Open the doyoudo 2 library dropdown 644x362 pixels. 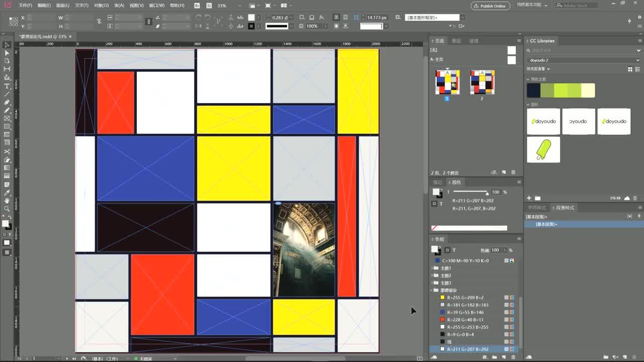(584, 60)
